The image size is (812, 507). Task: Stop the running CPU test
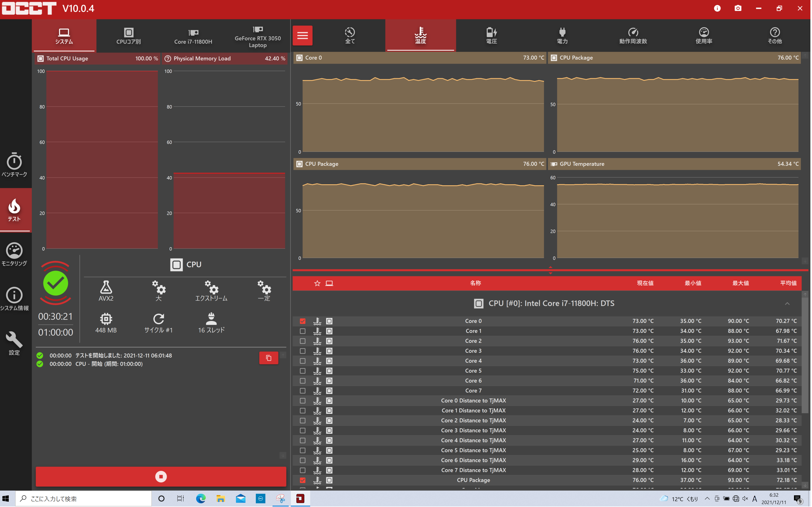pyautogui.click(x=161, y=477)
